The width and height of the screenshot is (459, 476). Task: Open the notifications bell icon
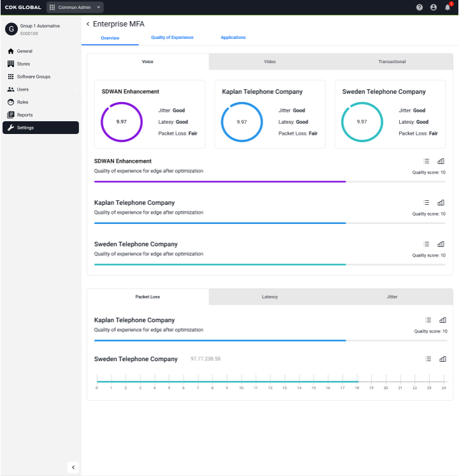[448, 7]
